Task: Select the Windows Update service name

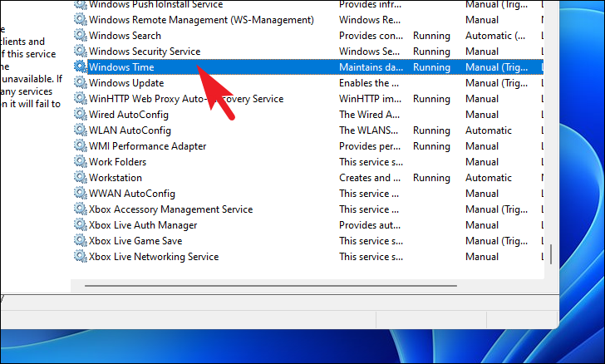Action: click(x=126, y=83)
